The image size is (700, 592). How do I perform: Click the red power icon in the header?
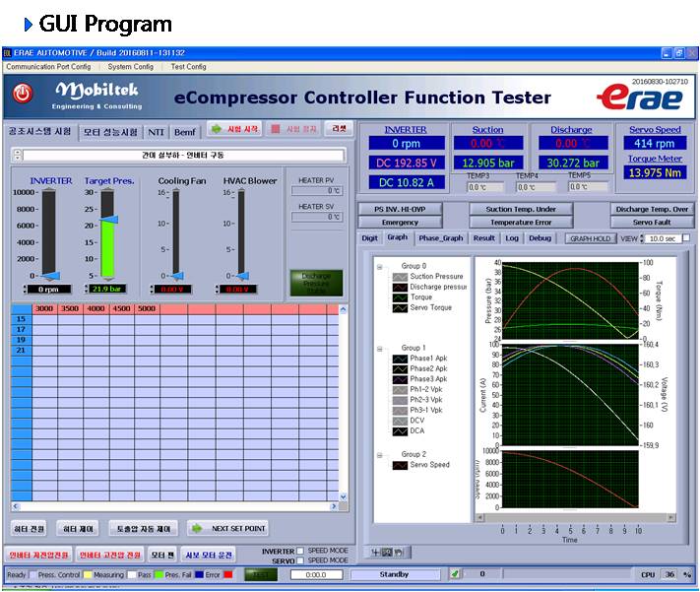[23, 94]
